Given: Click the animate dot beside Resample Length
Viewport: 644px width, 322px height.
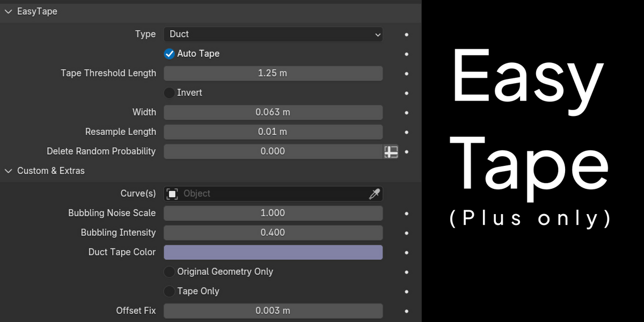Looking at the screenshot, I should click(407, 133).
